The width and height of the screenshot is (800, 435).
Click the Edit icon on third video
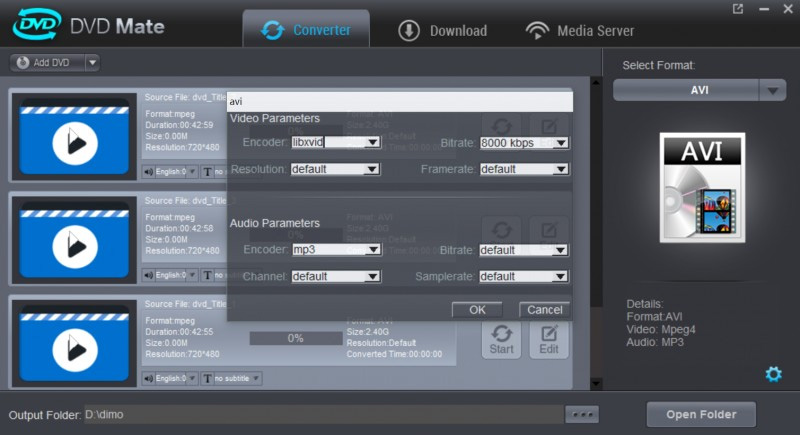click(x=549, y=338)
